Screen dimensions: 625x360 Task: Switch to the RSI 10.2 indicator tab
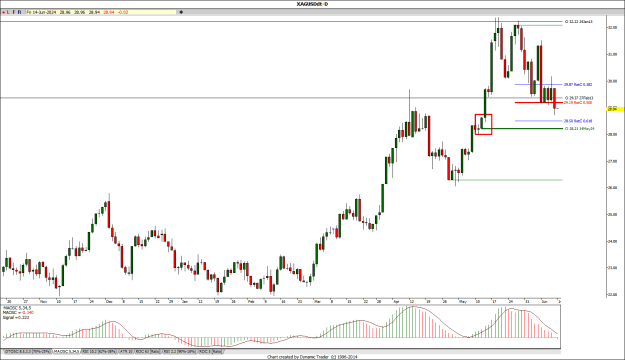tap(99, 352)
